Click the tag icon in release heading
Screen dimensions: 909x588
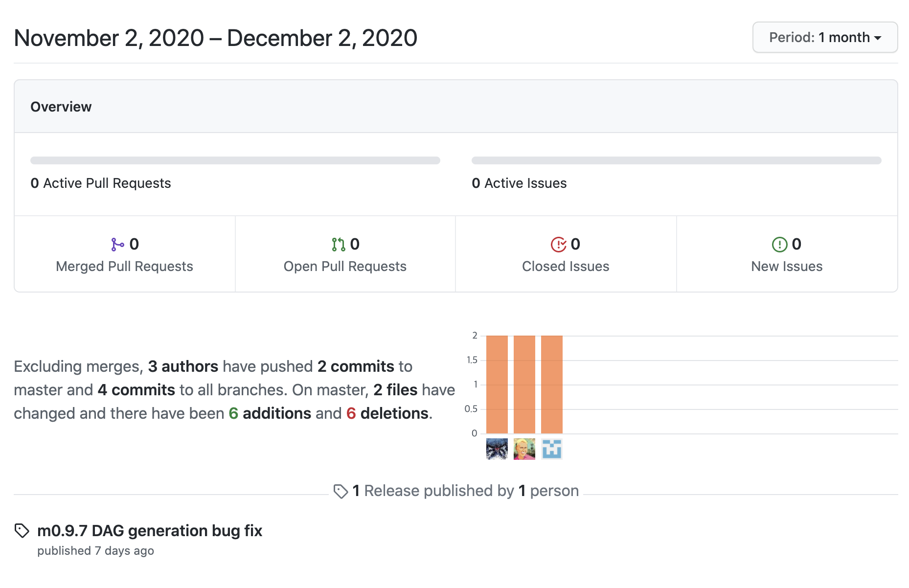pyautogui.click(x=341, y=491)
